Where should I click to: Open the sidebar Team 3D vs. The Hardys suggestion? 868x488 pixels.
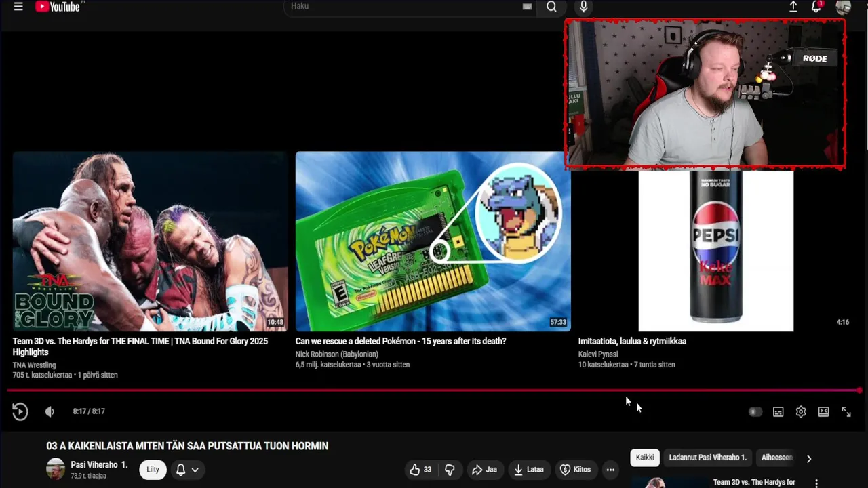(754, 483)
